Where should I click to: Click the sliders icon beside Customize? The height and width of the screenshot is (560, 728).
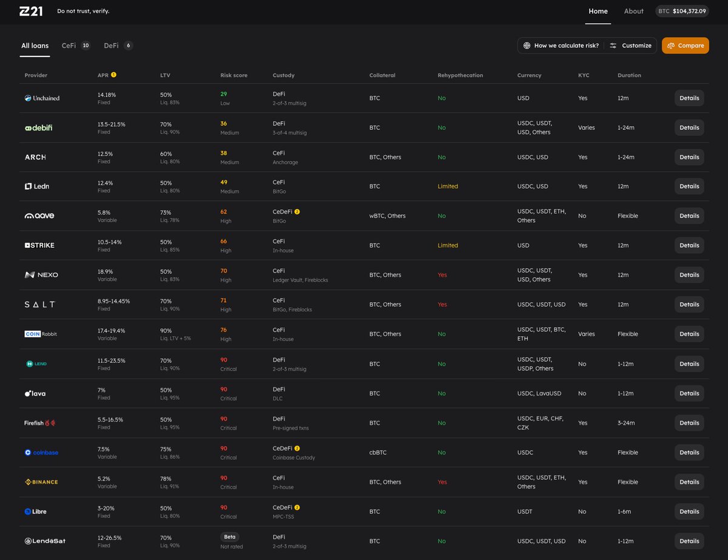[x=613, y=46]
